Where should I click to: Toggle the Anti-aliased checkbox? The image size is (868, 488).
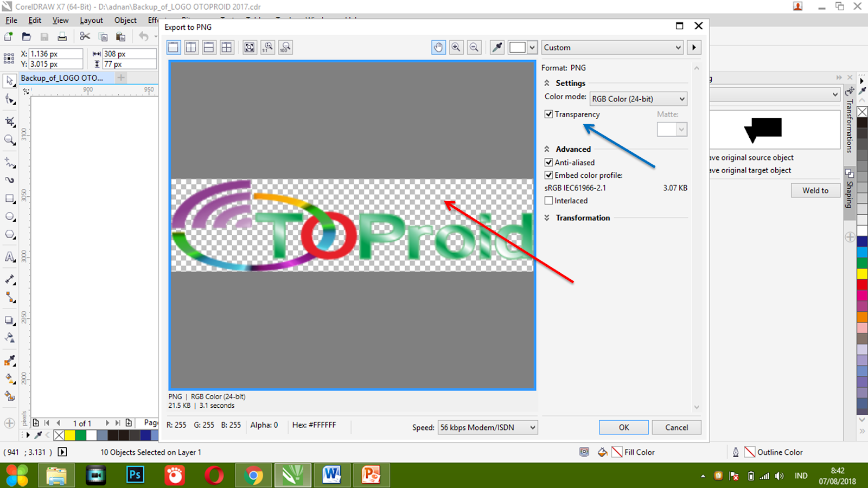(549, 162)
